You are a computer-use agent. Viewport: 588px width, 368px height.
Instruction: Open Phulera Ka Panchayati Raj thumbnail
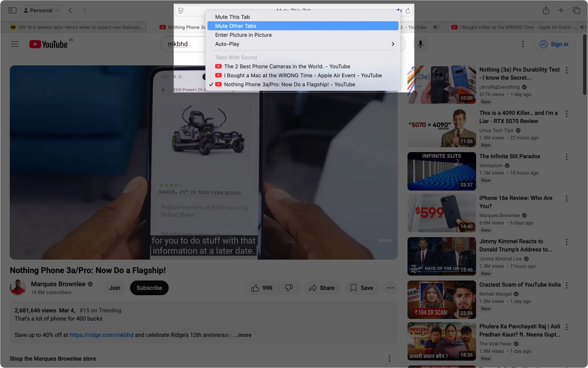[442, 341]
